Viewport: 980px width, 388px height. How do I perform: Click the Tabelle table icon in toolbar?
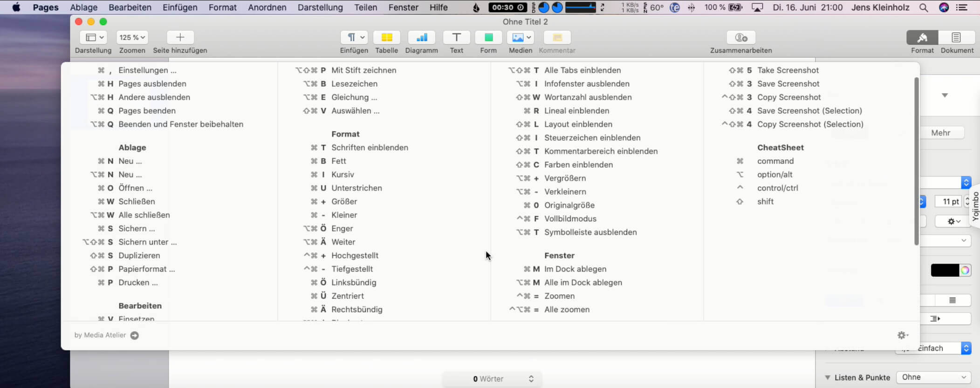pyautogui.click(x=386, y=37)
